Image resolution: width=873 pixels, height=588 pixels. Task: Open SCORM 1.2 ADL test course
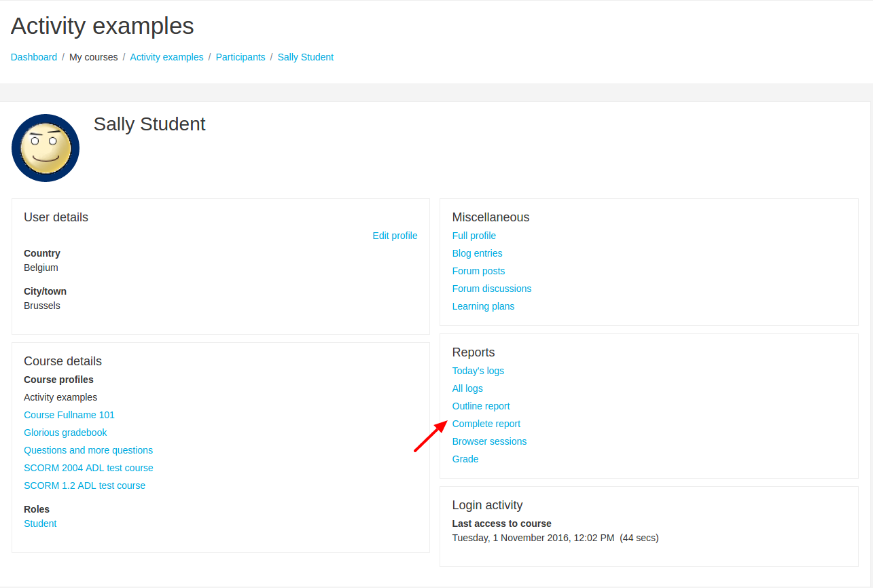[84, 485]
